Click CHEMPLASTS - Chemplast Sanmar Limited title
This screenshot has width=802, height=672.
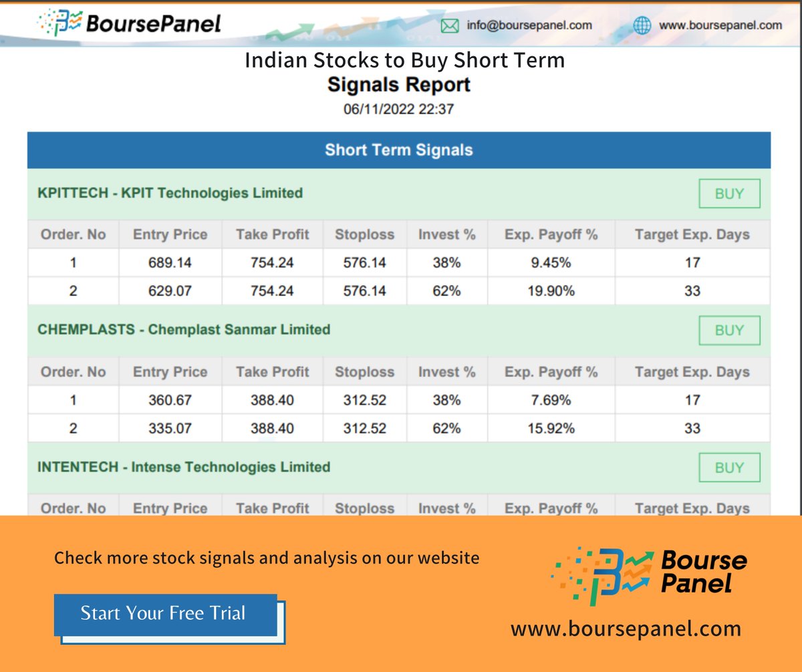(x=184, y=329)
